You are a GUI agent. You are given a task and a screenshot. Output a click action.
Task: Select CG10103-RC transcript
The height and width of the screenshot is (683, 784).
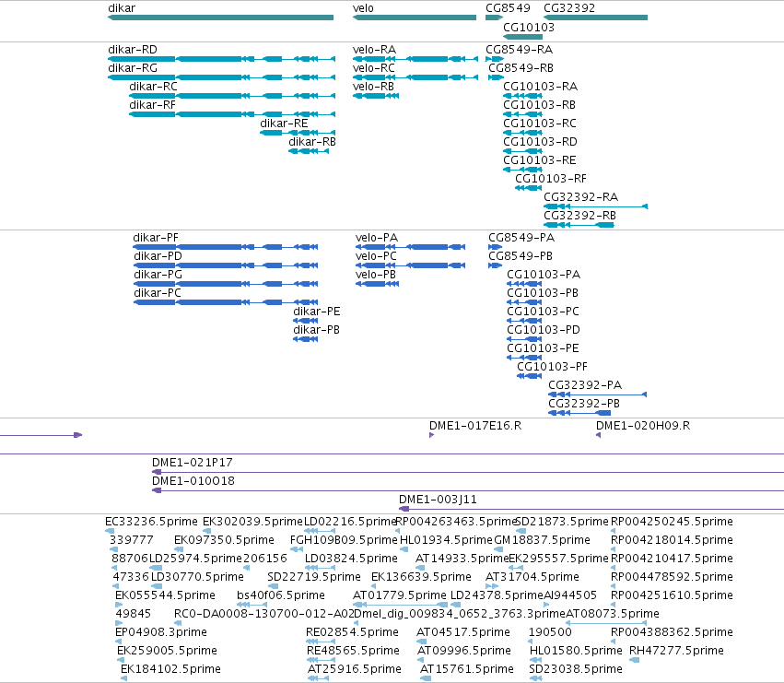pyautogui.click(x=522, y=133)
